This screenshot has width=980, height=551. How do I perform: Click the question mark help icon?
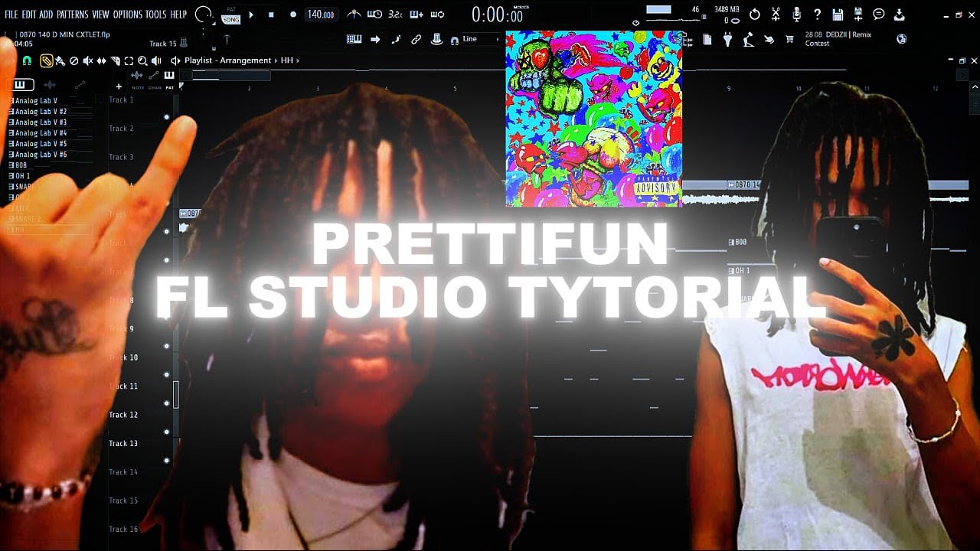coord(818,15)
